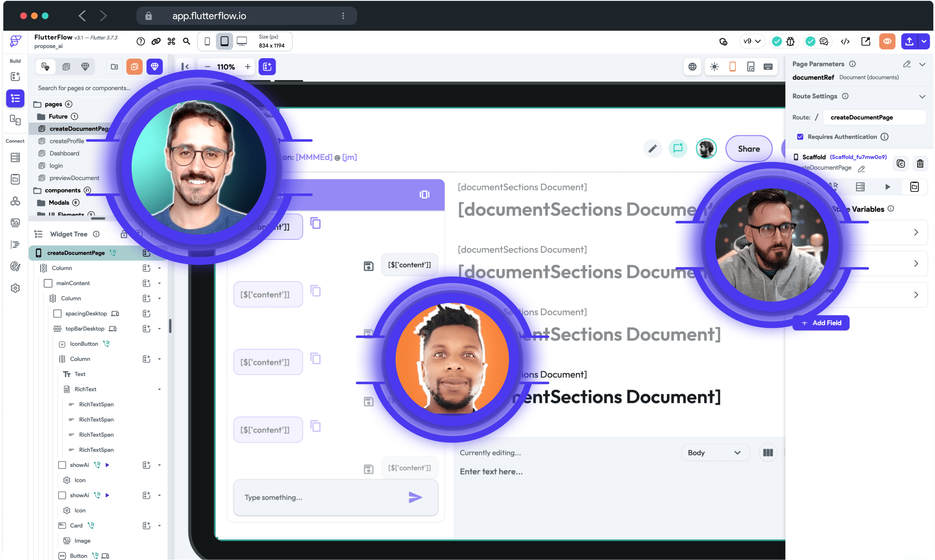This screenshot has height=560, width=935.
Task: Delete the Scaffold widget with trash icon
Action: pos(920,164)
